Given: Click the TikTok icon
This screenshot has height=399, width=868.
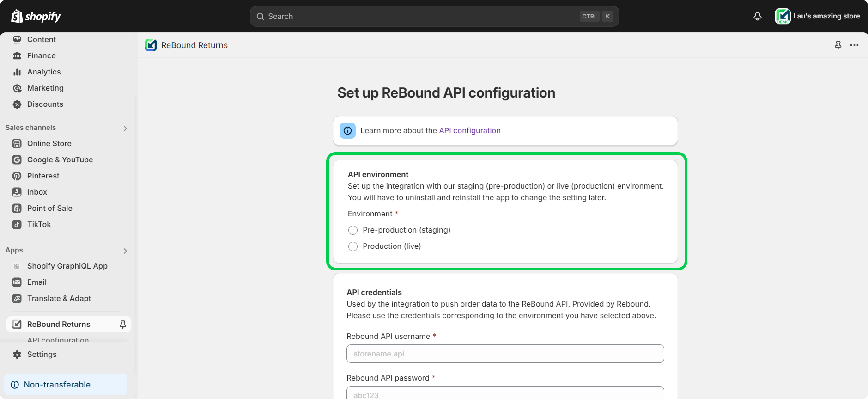Looking at the screenshot, I should coord(17,224).
